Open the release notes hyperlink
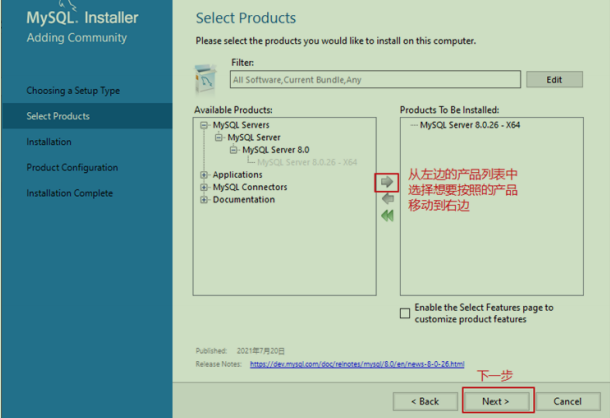The height and width of the screenshot is (418, 610). [x=357, y=364]
